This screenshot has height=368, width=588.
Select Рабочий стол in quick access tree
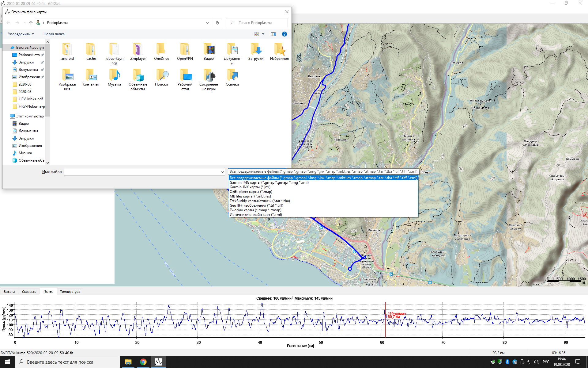coord(28,55)
